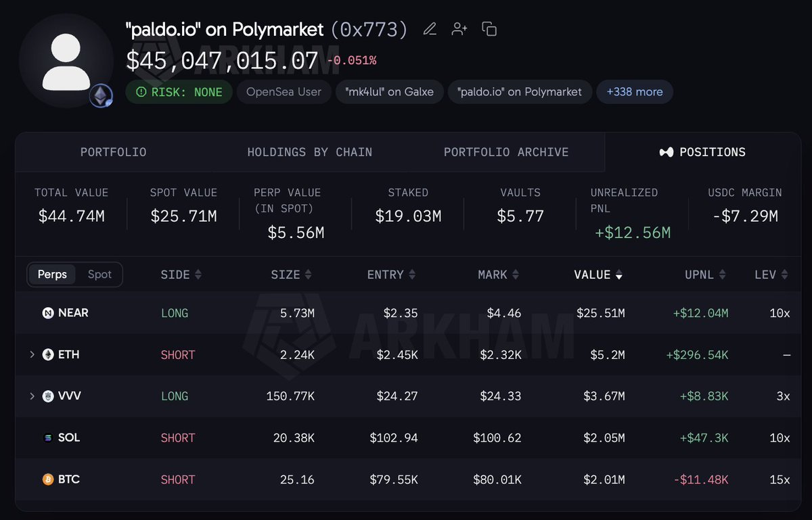Select the POSITIONS tab

pos(702,152)
